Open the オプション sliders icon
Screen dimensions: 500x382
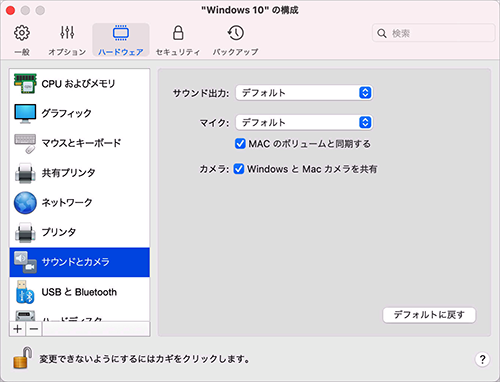coord(67,32)
